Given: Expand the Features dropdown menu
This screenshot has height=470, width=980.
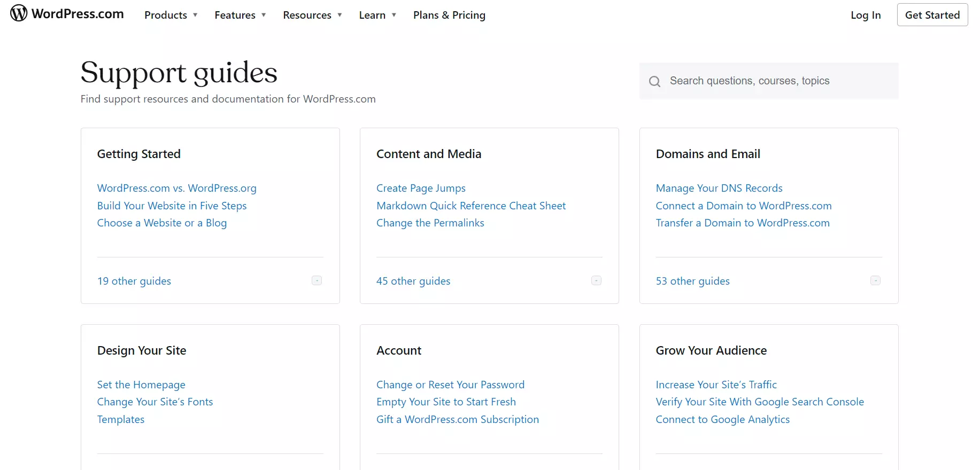Looking at the screenshot, I should click(x=240, y=15).
